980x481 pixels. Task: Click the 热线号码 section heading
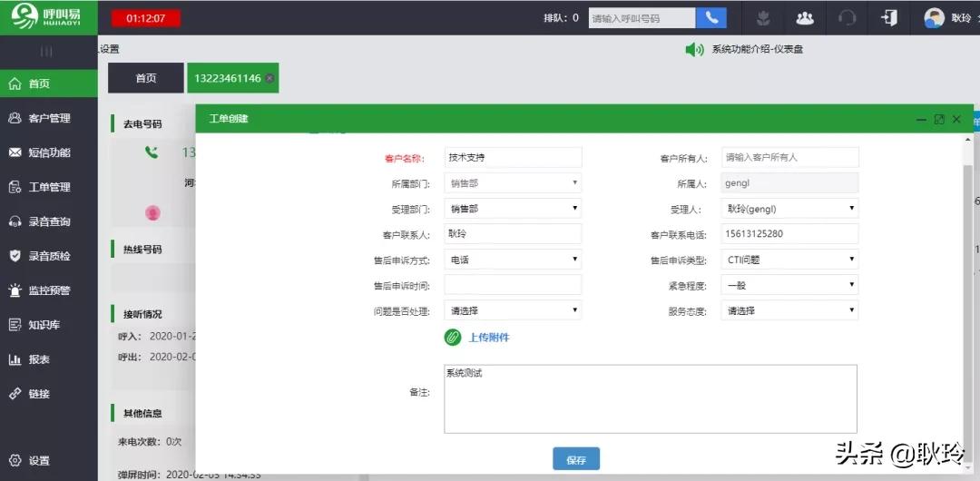coord(142,249)
